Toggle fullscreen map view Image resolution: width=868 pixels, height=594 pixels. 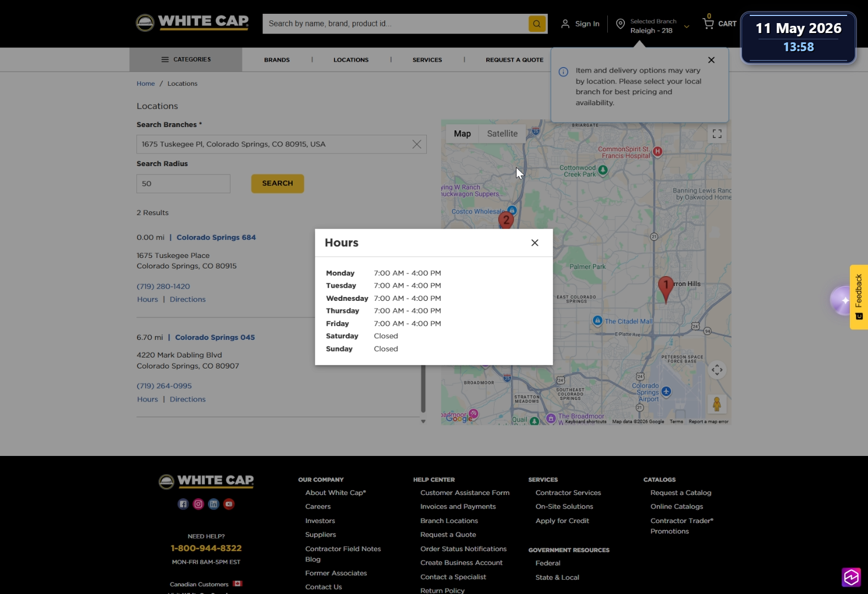(x=717, y=134)
